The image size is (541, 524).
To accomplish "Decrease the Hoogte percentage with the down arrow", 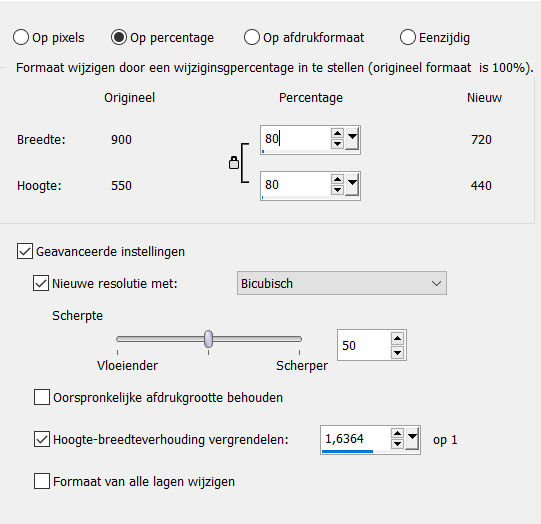I will (x=337, y=190).
